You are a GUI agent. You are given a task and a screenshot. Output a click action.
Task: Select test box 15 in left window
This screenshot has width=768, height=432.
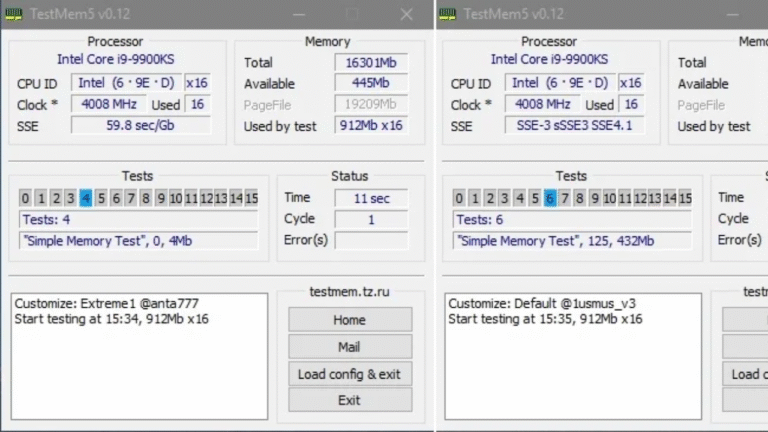coord(251,198)
